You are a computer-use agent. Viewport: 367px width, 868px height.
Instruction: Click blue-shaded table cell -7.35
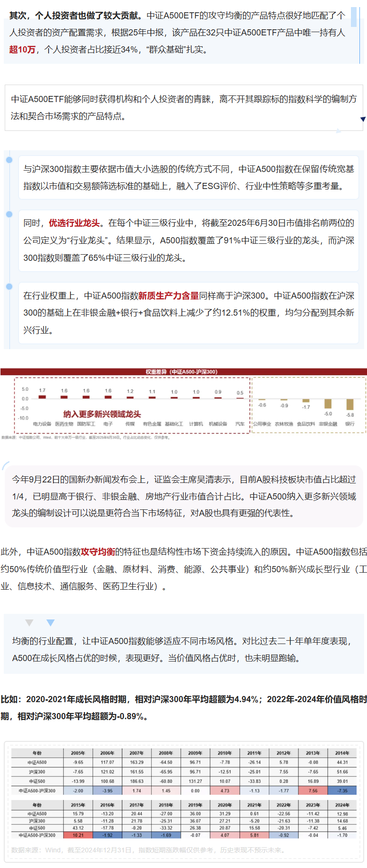coord(342,791)
